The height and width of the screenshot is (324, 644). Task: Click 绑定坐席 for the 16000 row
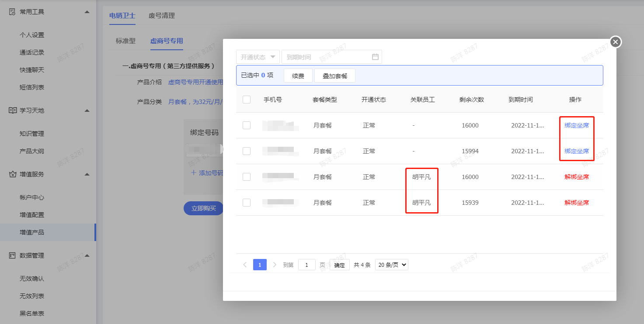click(577, 125)
